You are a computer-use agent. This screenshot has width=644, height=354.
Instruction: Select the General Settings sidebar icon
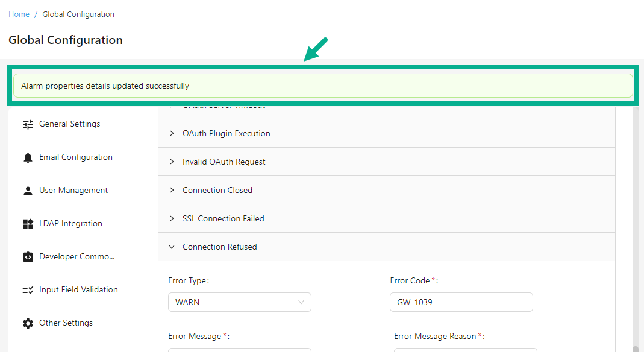click(x=27, y=124)
